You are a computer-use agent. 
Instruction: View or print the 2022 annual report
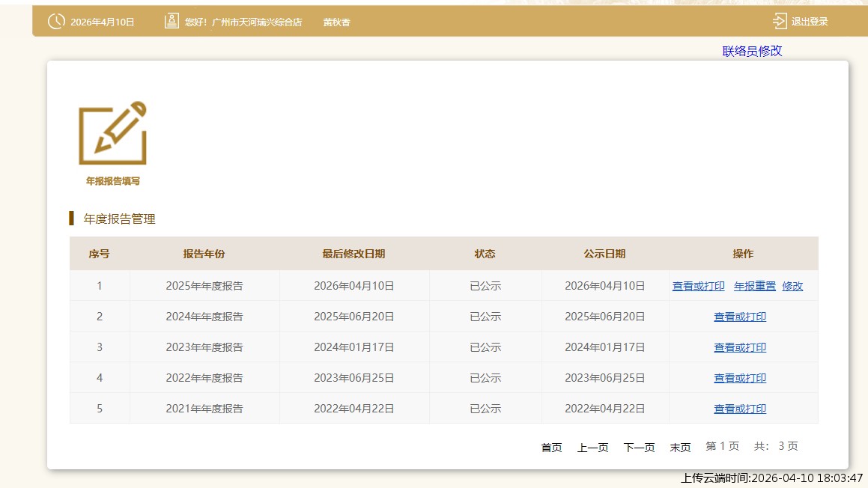740,378
